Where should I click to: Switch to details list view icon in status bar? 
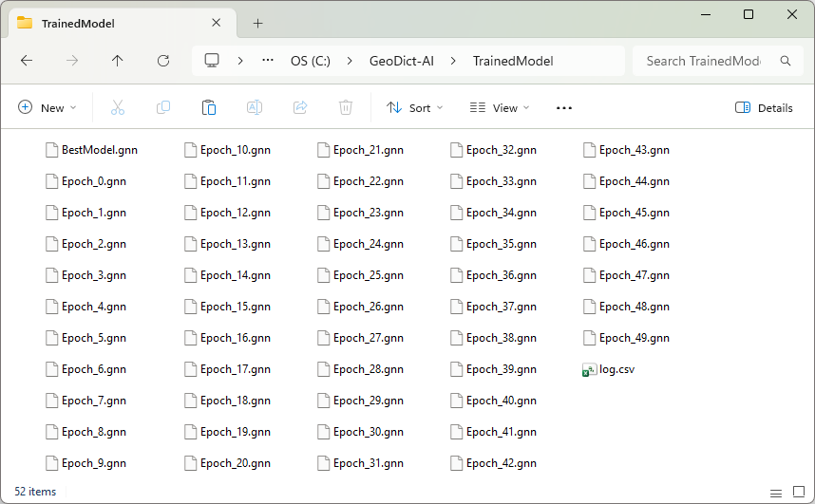(776, 492)
